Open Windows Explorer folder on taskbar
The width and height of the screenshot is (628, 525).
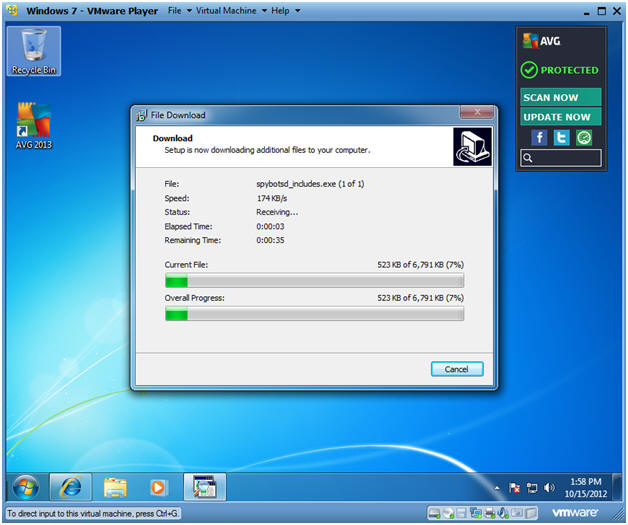point(115,487)
